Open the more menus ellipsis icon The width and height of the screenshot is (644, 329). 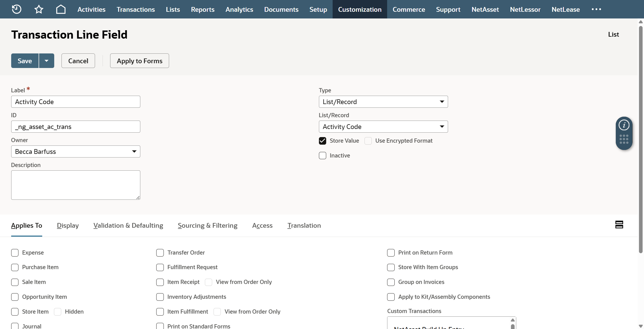(x=596, y=9)
